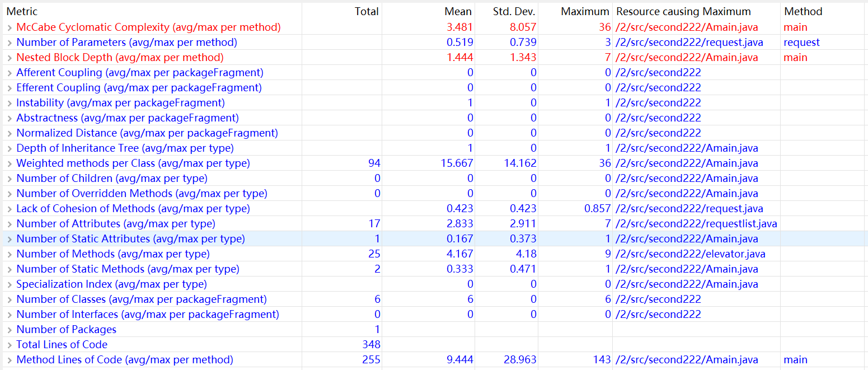Click total value 17 for attributes
Screen dimensions: 868x370
click(374, 223)
